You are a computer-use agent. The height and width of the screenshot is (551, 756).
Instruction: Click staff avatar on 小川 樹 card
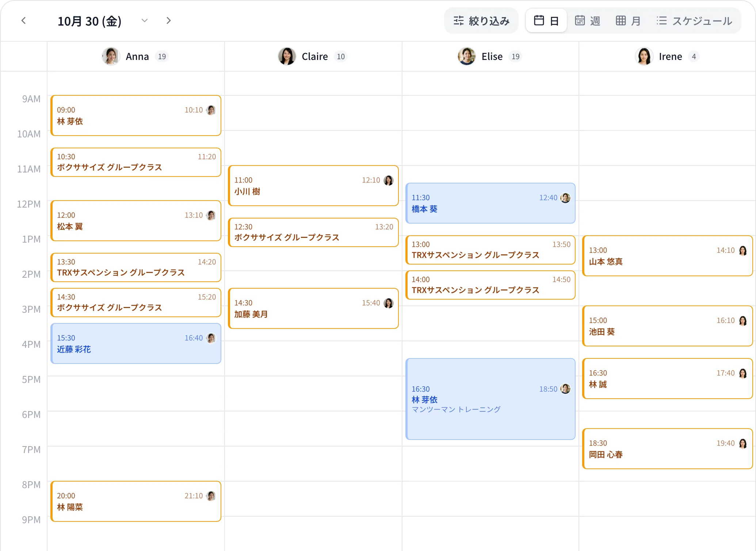pyautogui.click(x=389, y=180)
